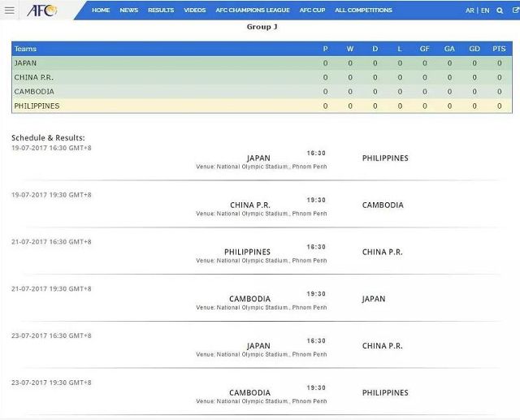
Task: Select CHINA P.R. in the standings table
Action: pyautogui.click(x=34, y=77)
